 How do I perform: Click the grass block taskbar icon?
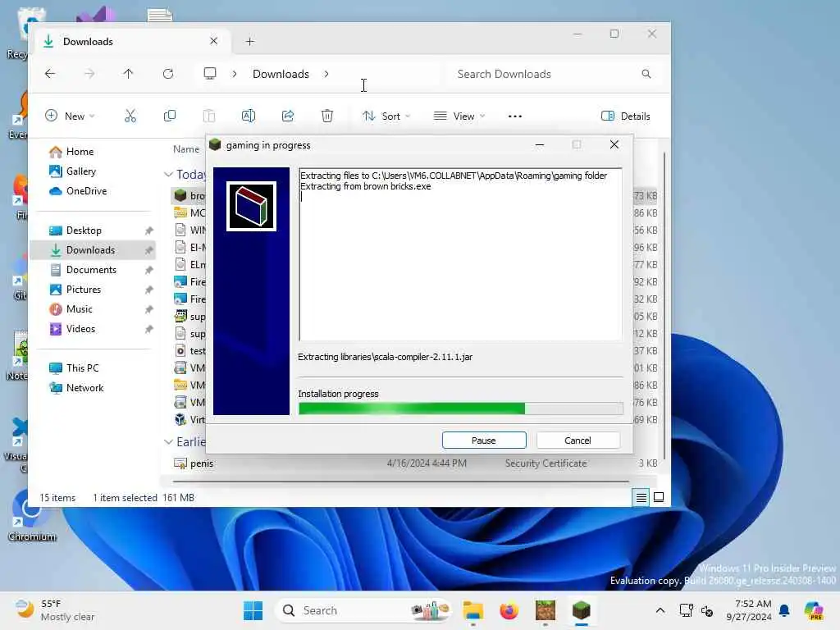click(x=546, y=610)
